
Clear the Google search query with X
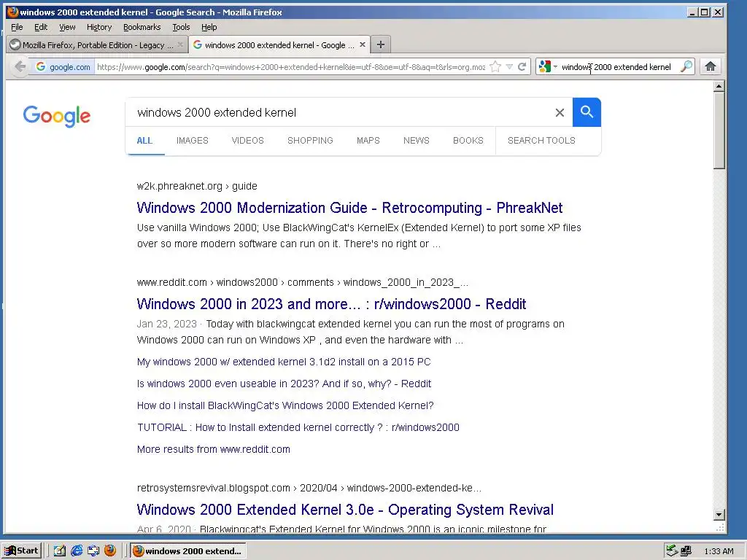pyautogui.click(x=560, y=112)
